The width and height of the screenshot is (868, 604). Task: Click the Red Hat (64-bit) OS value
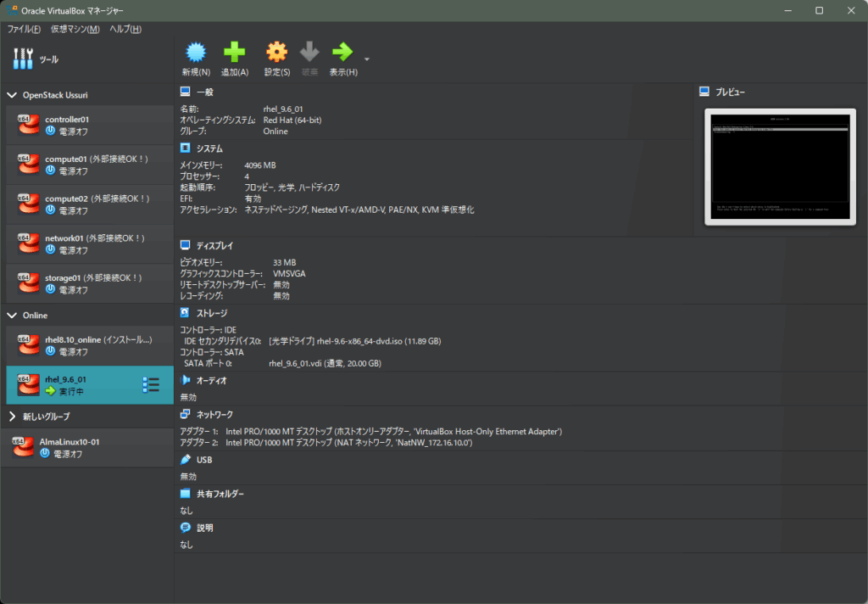tap(292, 120)
